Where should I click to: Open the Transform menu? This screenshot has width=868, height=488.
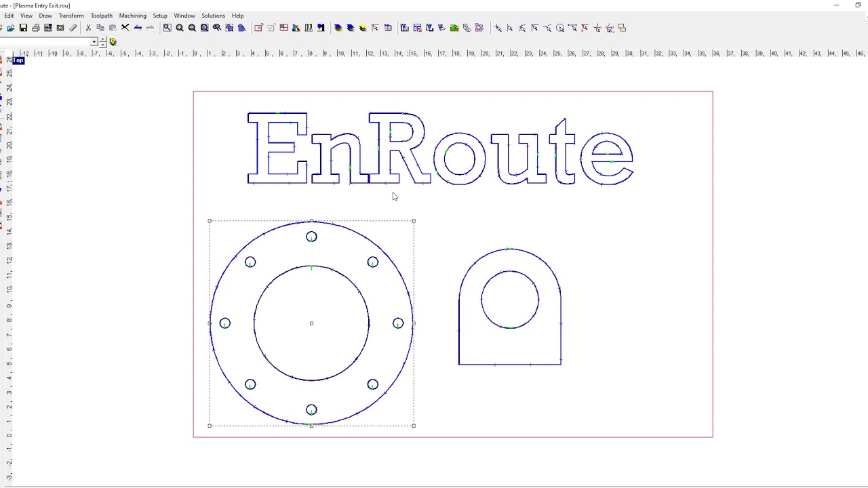71,16
